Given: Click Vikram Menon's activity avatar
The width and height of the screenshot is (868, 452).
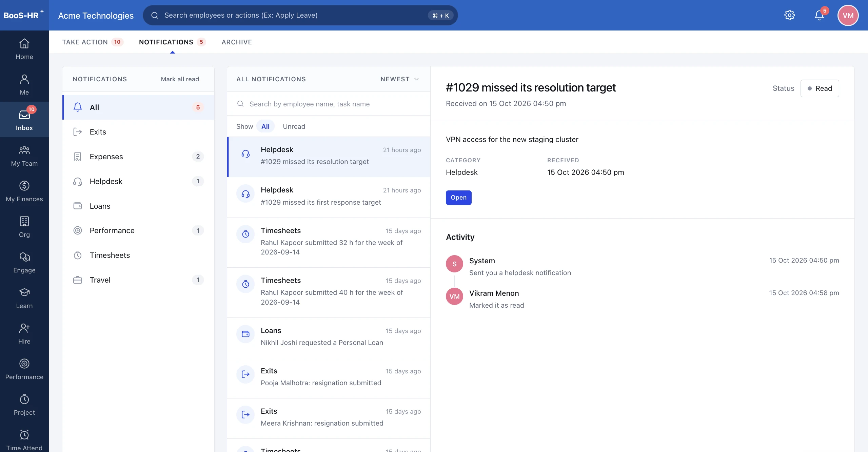Looking at the screenshot, I should tap(454, 296).
